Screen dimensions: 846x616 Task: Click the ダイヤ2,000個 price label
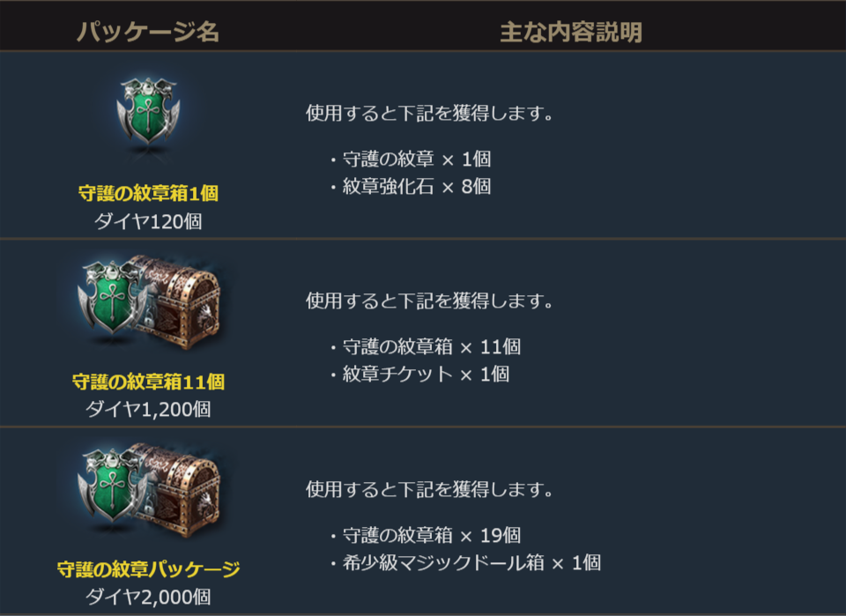(148, 596)
